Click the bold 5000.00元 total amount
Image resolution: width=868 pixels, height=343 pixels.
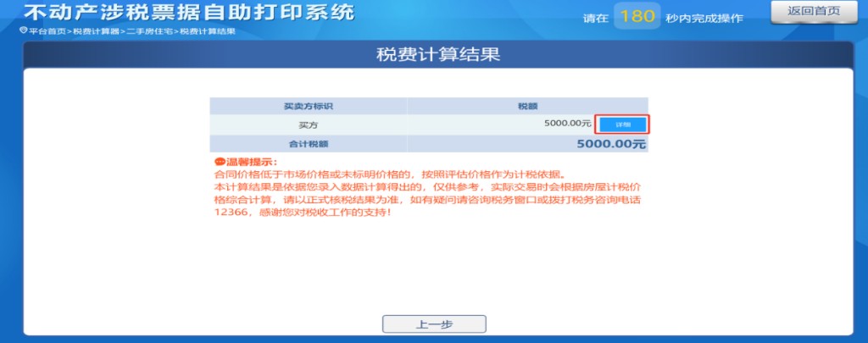611,144
